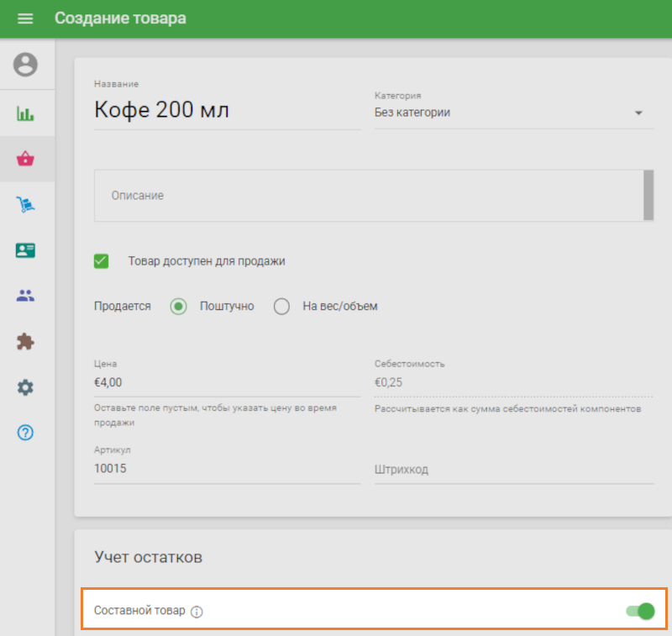Expand the Категория dropdown
The height and width of the screenshot is (636, 672).
513,113
